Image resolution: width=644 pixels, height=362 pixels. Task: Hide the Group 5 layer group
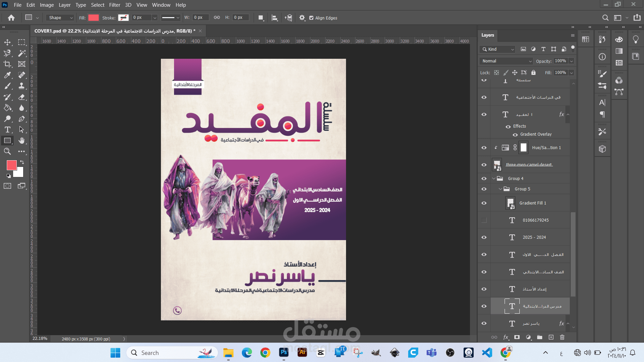[x=484, y=189]
